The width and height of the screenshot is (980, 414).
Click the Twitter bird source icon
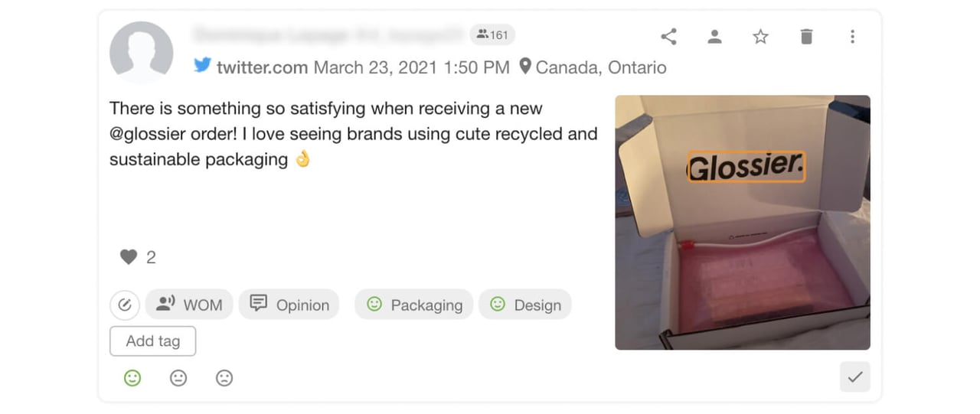click(x=202, y=66)
